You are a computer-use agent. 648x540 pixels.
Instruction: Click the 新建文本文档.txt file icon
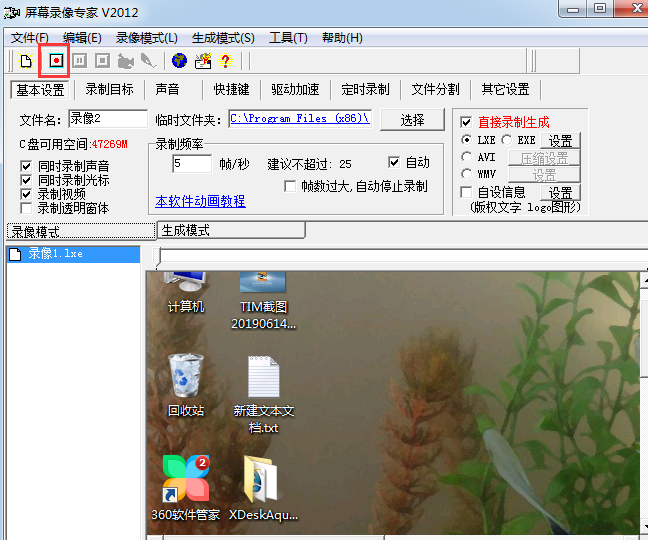(264, 394)
